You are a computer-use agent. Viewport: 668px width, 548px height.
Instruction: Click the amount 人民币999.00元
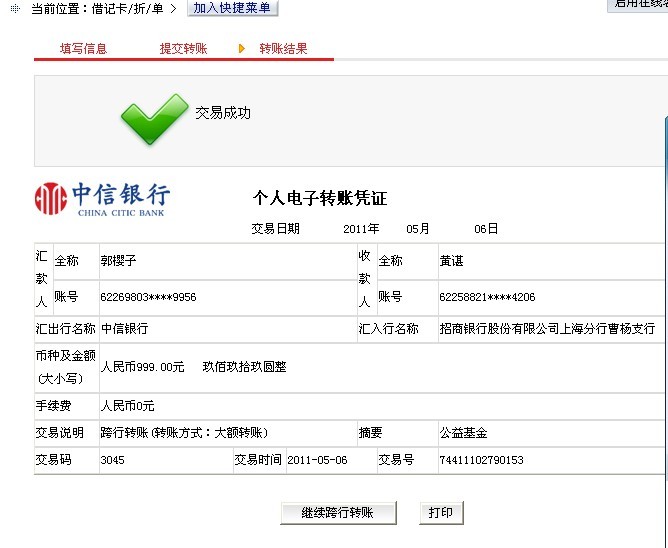142,367
